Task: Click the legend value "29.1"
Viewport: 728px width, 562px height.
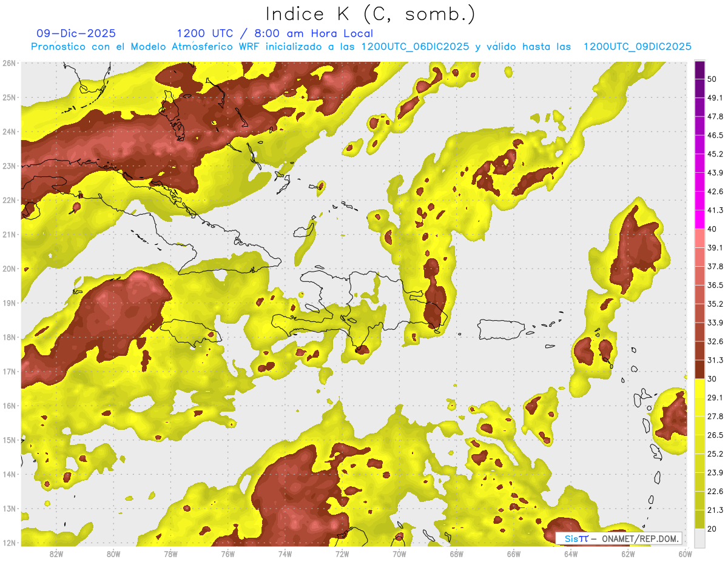Action: point(715,398)
